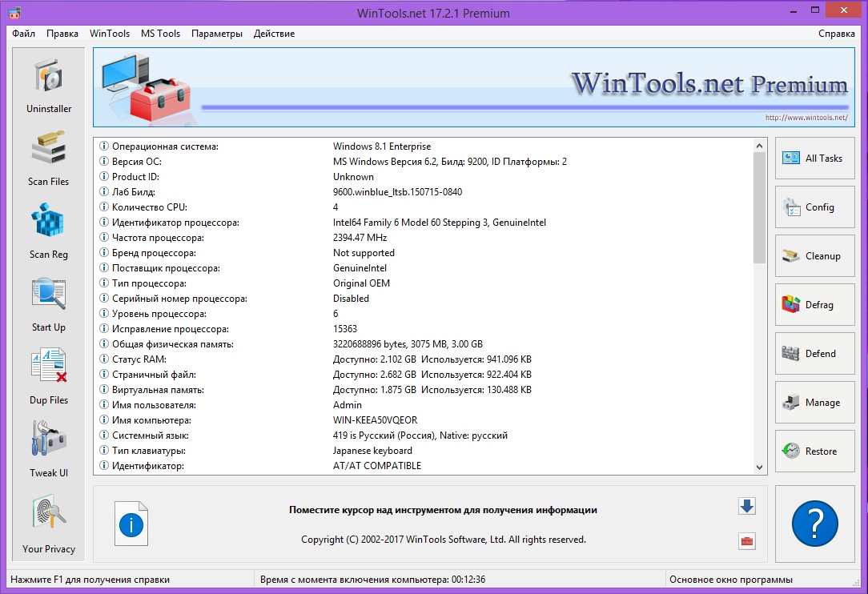Select the Product ID row

[x=424, y=177]
